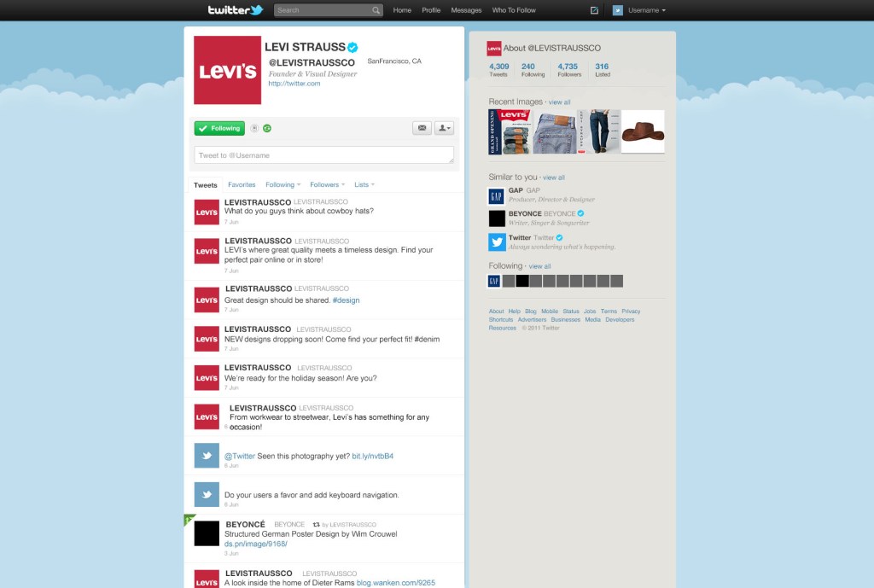Viewport: 874px width, 588px height.
Task: Click the Twitter bird avatar in Similar to you
Action: (497, 242)
